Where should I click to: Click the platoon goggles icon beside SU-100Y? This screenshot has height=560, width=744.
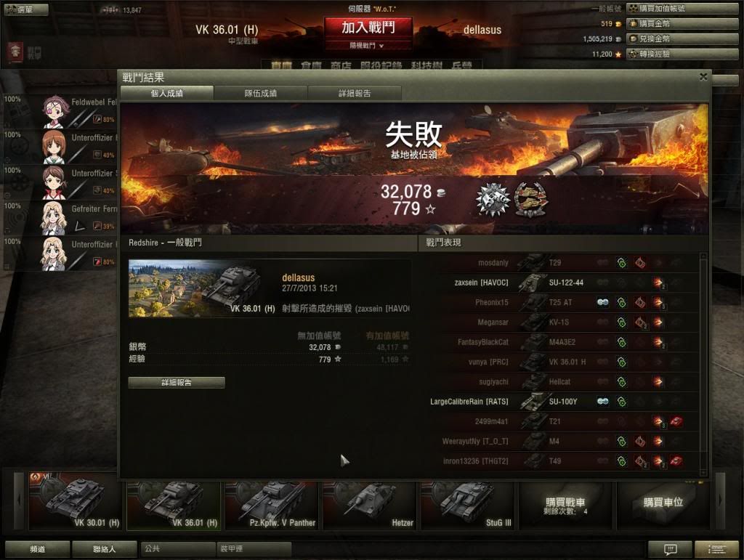602,402
